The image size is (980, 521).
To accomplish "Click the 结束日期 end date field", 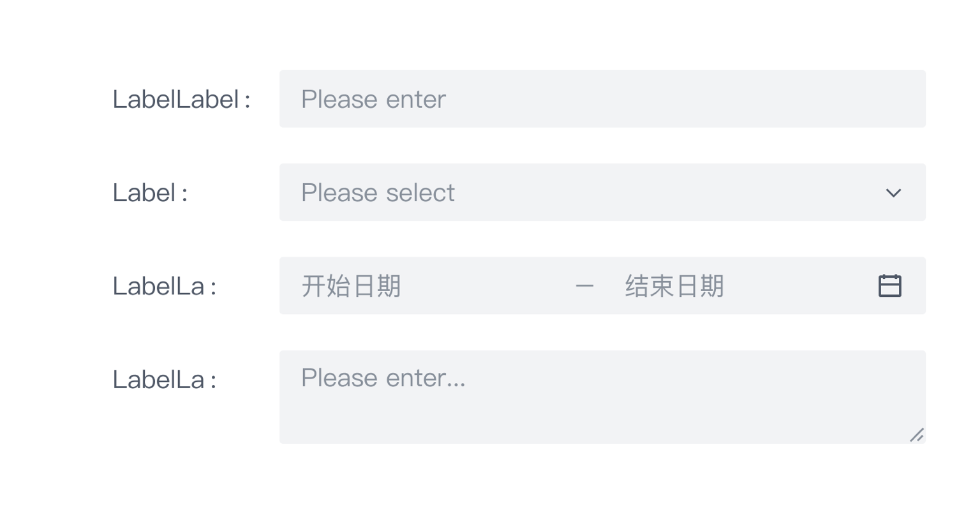I will click(x=674, y=286).
